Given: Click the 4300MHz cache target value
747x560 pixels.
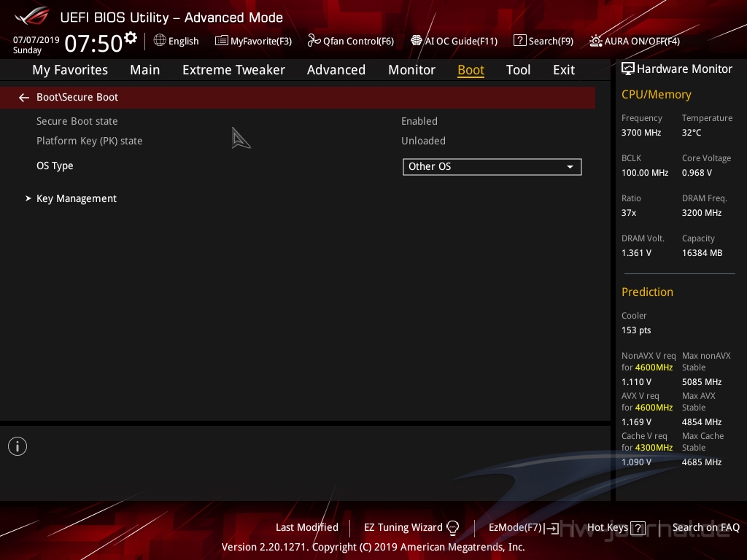Looking at the screenshot, I should tap(654, 448).
